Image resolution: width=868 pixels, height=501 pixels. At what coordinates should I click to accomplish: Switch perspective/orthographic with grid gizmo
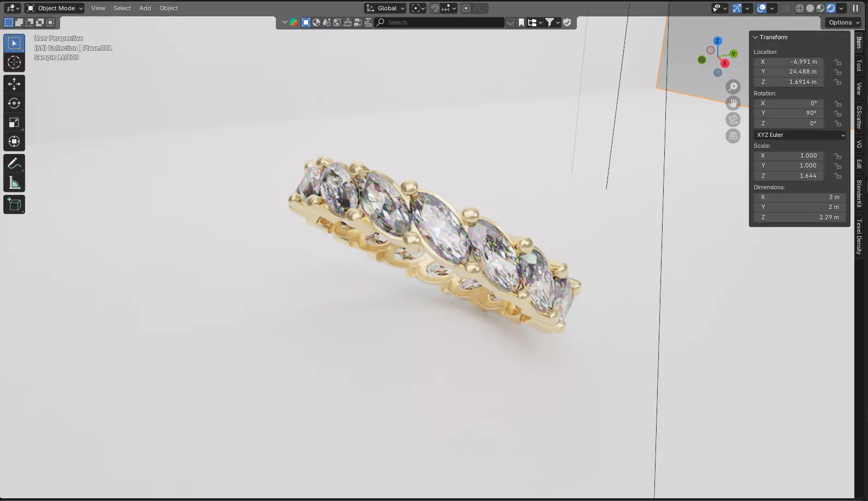(733, 135)
